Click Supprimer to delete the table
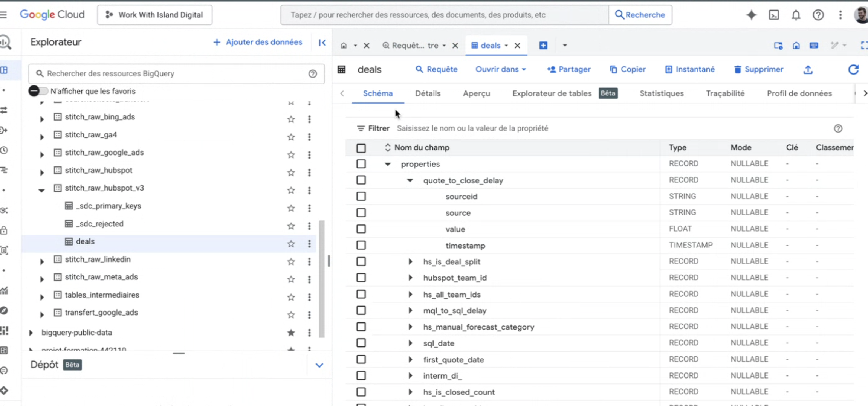Viewport: 868px width, 406px height. click(x=758, y=69)
